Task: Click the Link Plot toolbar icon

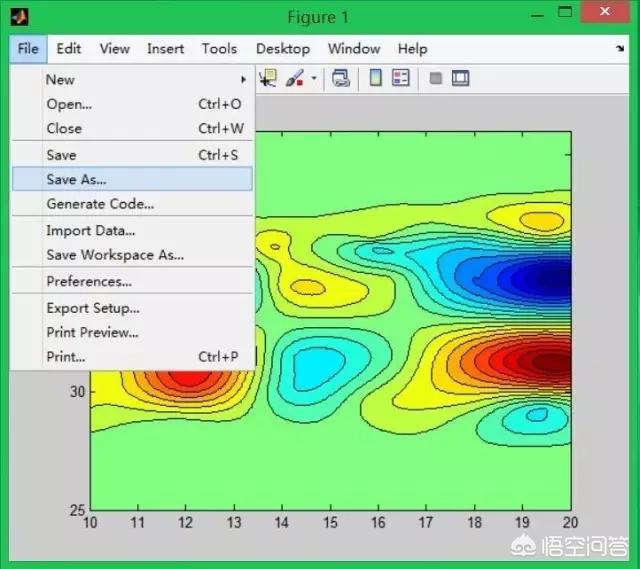Action: (x=340, y=78)
